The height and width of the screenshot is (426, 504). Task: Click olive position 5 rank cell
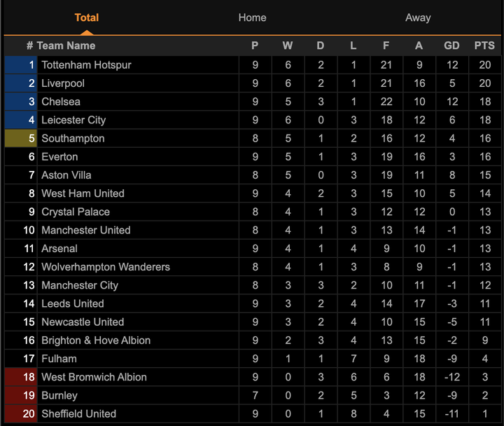pos(21,139)
